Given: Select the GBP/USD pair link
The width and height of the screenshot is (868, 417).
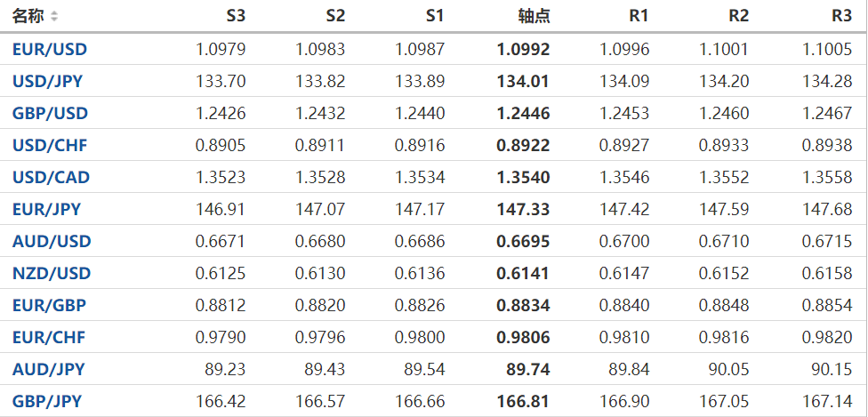Looking at the screenshot, I should coord(50,114).
